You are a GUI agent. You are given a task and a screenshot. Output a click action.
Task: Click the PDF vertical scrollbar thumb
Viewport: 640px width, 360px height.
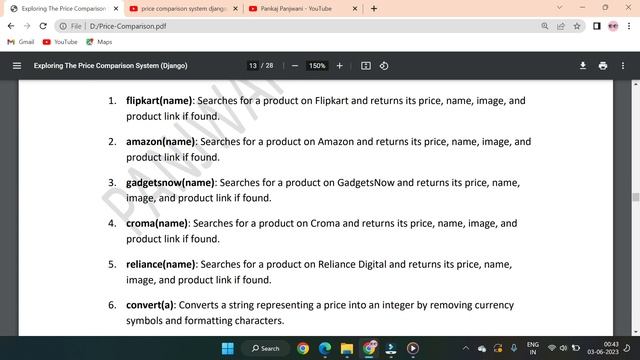[636, 197]
